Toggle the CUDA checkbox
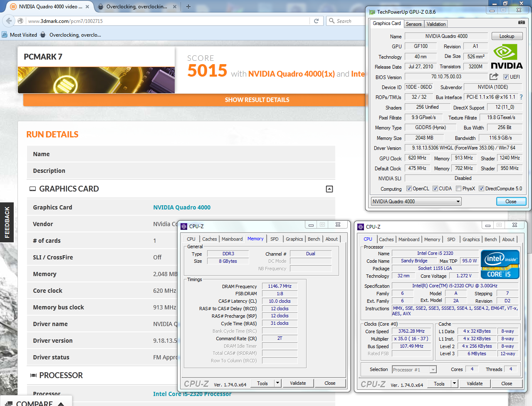The width and height of the screenshot is (532, 406). pyautogui.click(x=435, y=189)
